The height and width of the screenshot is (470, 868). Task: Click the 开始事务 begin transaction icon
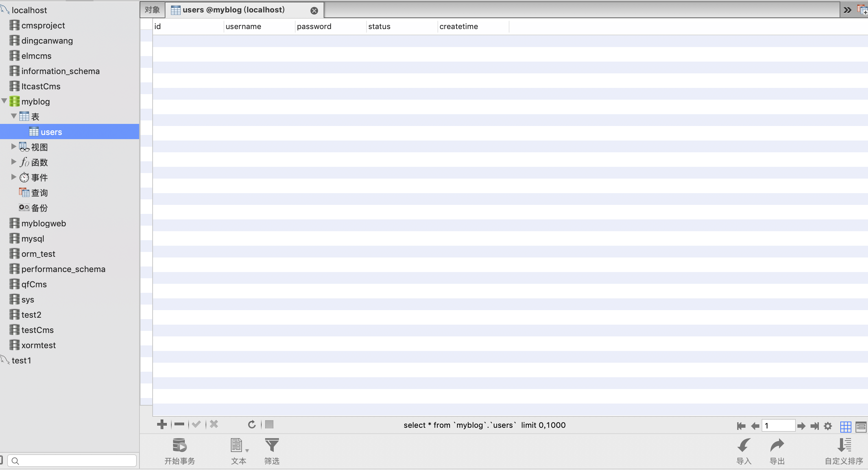(180, 446)
